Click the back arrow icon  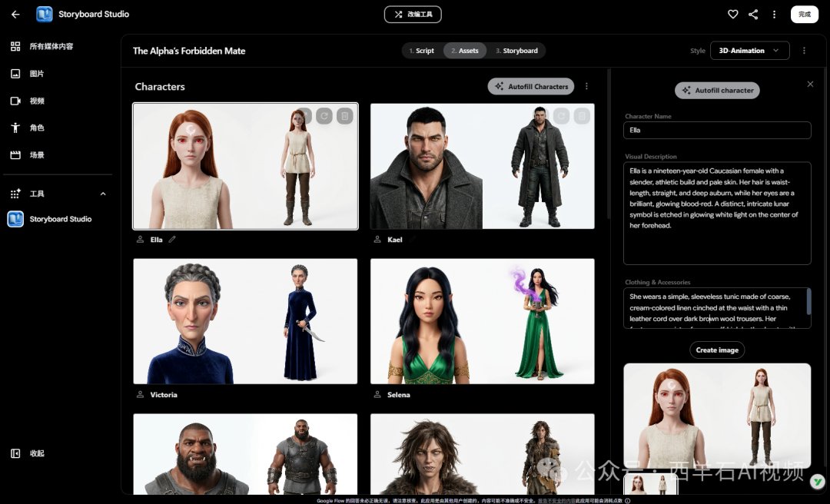pos(15,15)
